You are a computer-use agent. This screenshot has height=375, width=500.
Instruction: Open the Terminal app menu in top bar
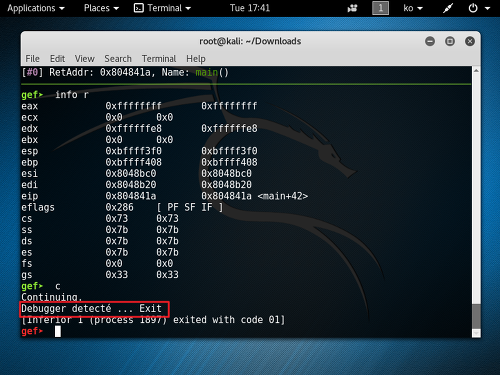(x=162, y=8)
